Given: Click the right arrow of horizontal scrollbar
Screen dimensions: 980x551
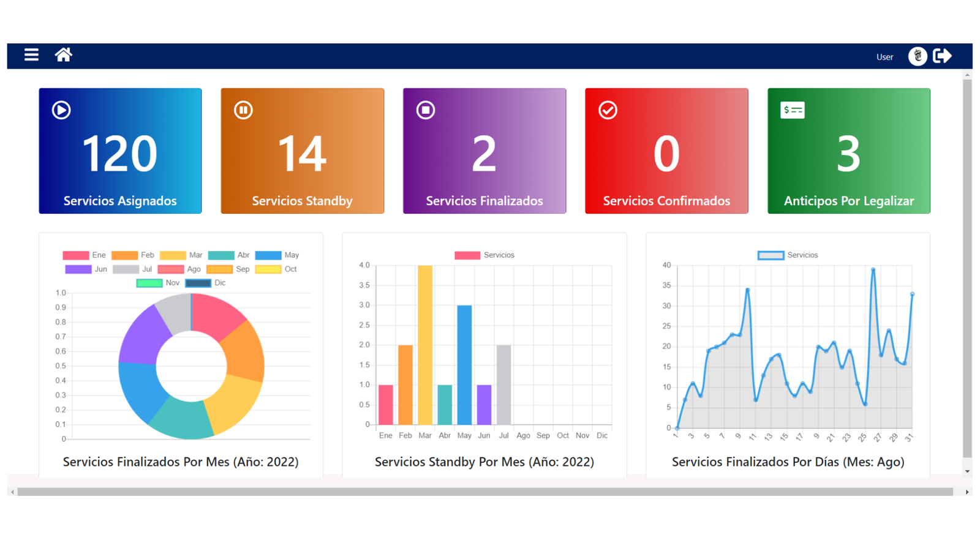Looking at the screenshot, I should click(x=967, y=492).
